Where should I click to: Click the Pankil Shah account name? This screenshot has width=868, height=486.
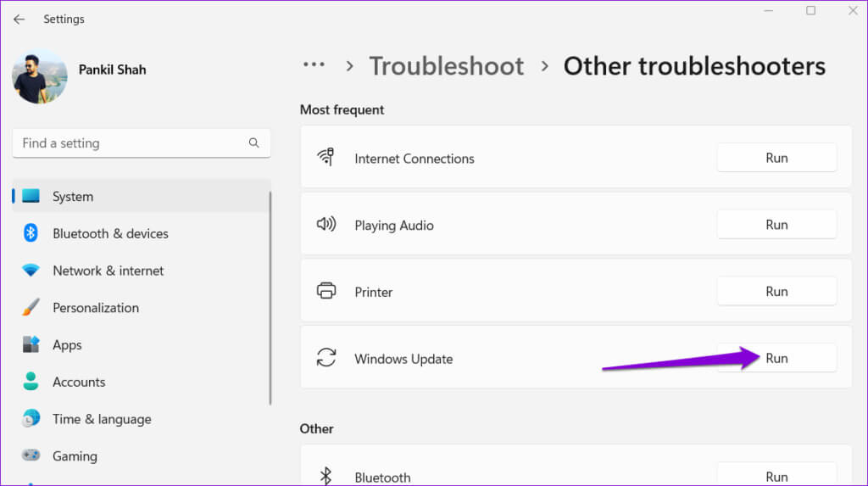tap(113, 70)
